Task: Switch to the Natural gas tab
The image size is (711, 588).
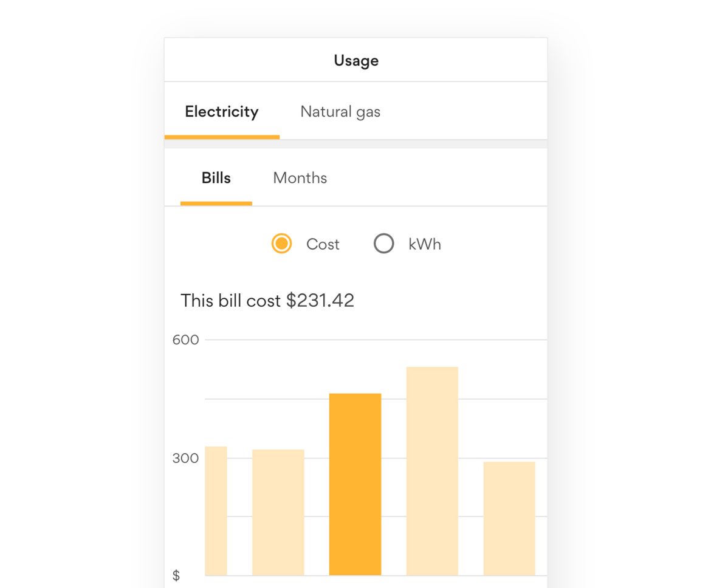Action: pyautogui.click(x=340, y=112)
